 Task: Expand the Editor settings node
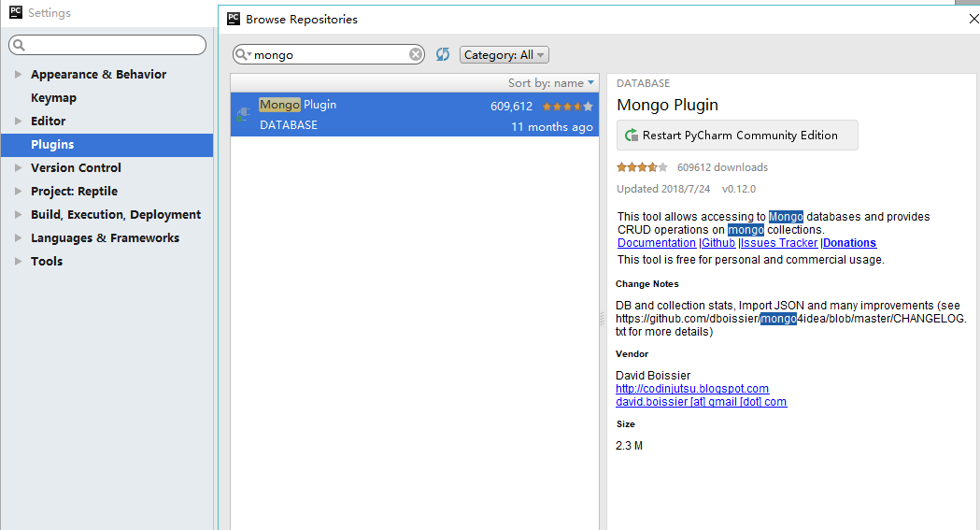pyautogui.click(x=18, y=121)
